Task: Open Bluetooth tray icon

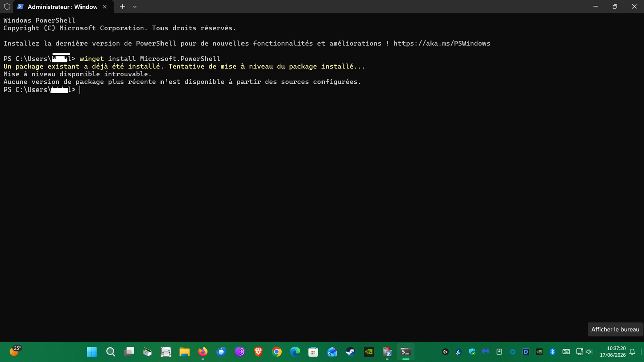Action: pos(552,352)
